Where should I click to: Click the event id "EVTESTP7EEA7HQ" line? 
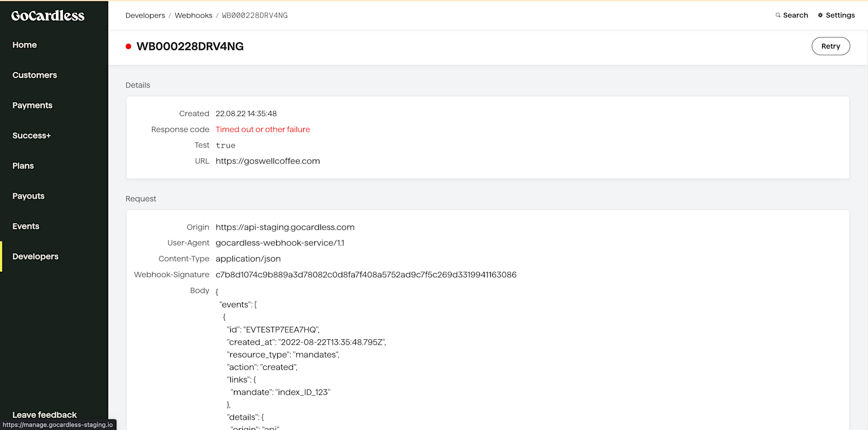click(x=274, y=329)
